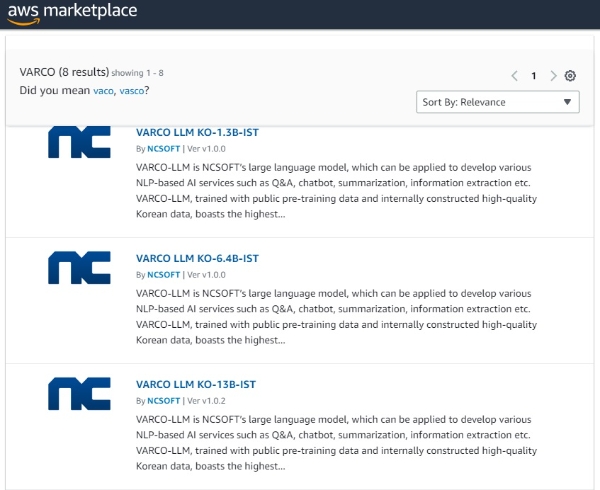Click the AWS Marketplace logo
This screenshot has width=600, height=490.
(72, 13)
